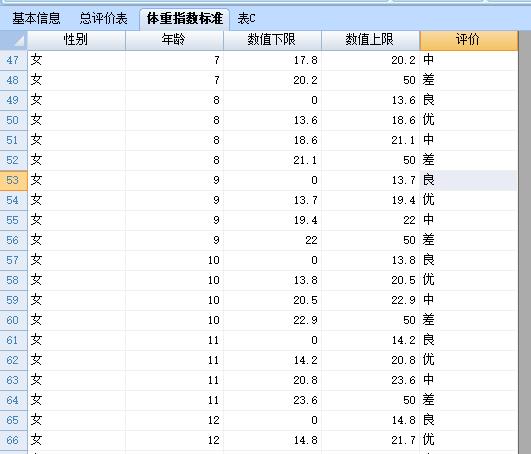Screen dimensions: 531x454
Task: Select the 年龄 column header
Action: pyautogui.click(x=174, y=40)
